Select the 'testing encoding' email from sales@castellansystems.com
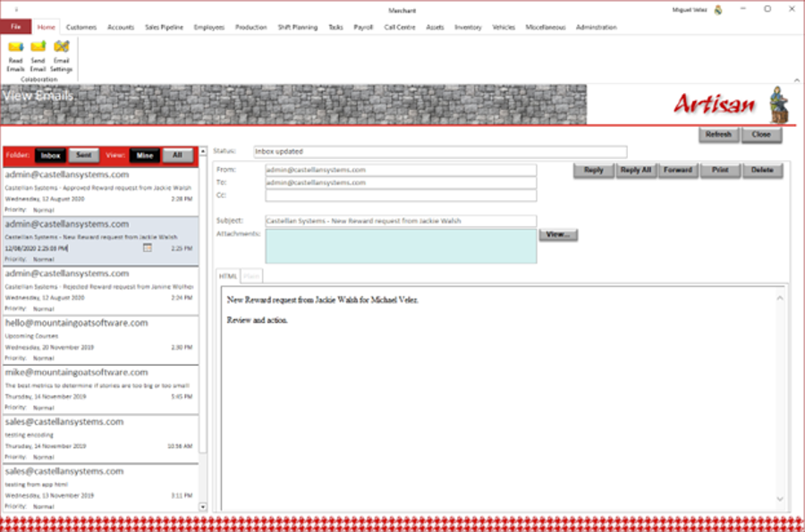The width and height of the screenshot is (805, 532). [x=100, y=439]
